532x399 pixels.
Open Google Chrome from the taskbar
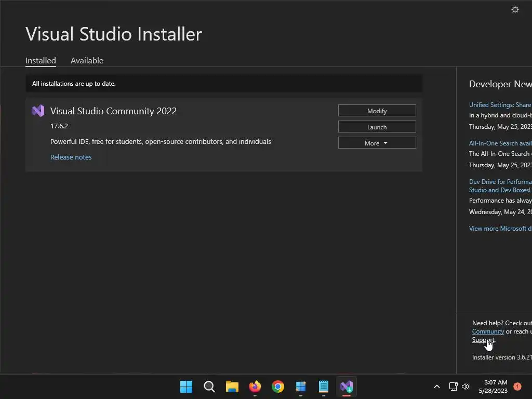pyautogui.click(x=278, y=387)
